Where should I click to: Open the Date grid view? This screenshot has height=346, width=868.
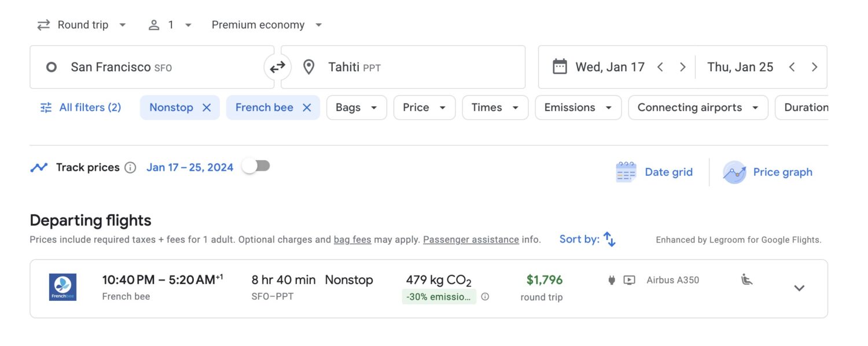point(654,172)
